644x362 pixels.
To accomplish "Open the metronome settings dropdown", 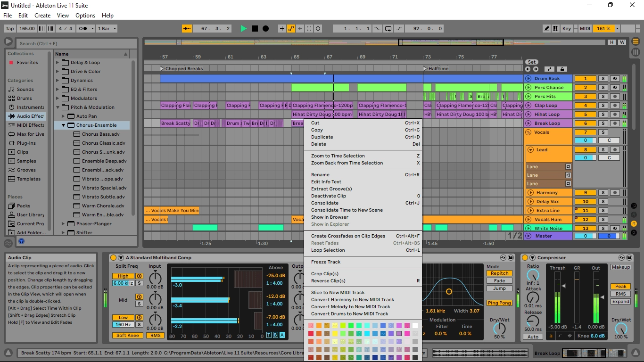I will pyautogui.click(x=92, y=29).
